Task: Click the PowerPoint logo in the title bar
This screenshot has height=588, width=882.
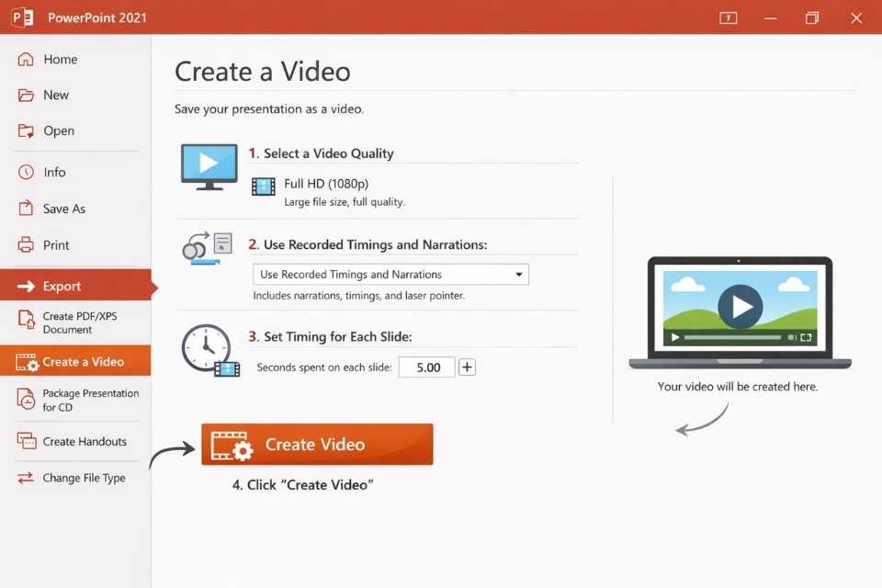Action: tap(23, 17)
